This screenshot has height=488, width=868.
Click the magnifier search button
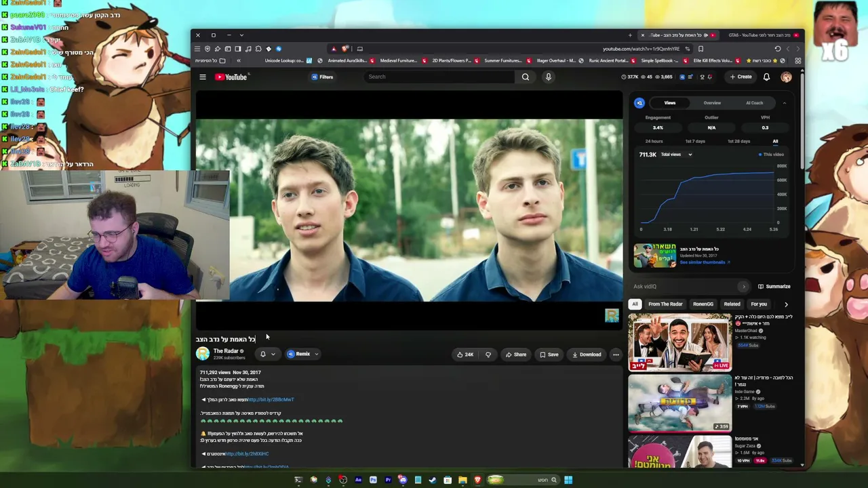(x=526, y=77)
